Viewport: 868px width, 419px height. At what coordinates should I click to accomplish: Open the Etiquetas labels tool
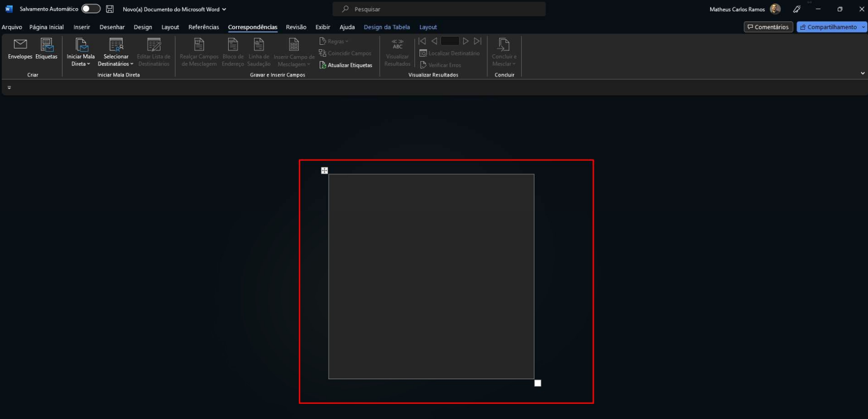pos(47,49)
